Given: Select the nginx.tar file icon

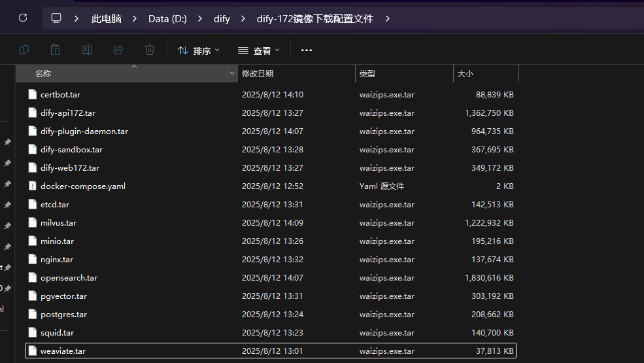Looking at the screenshot, I should (x=33, y=260).
